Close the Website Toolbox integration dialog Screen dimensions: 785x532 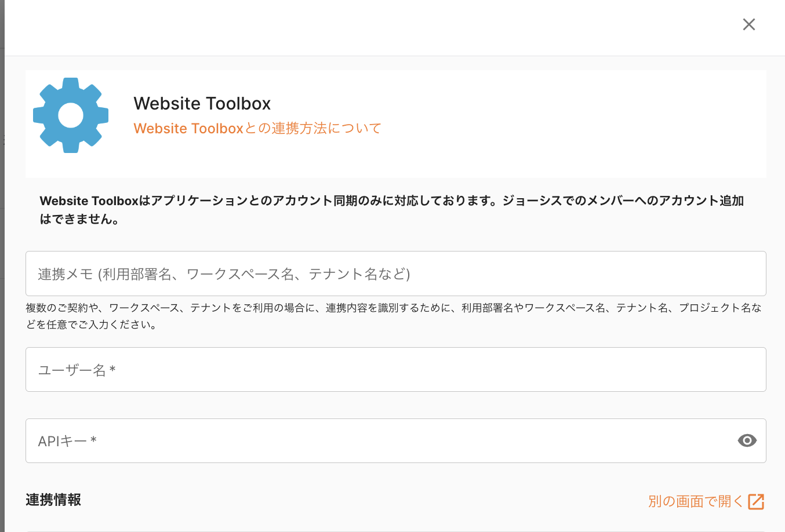click(x=749, y=24)
